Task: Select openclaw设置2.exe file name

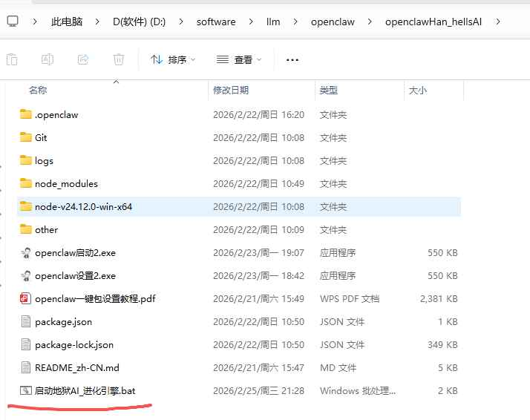Action: click(76, 276)
